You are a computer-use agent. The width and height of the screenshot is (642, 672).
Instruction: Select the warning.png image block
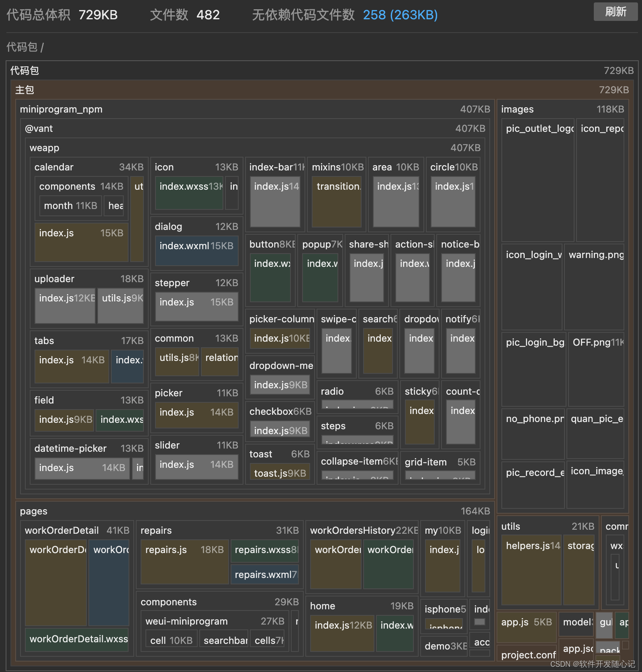594,287
